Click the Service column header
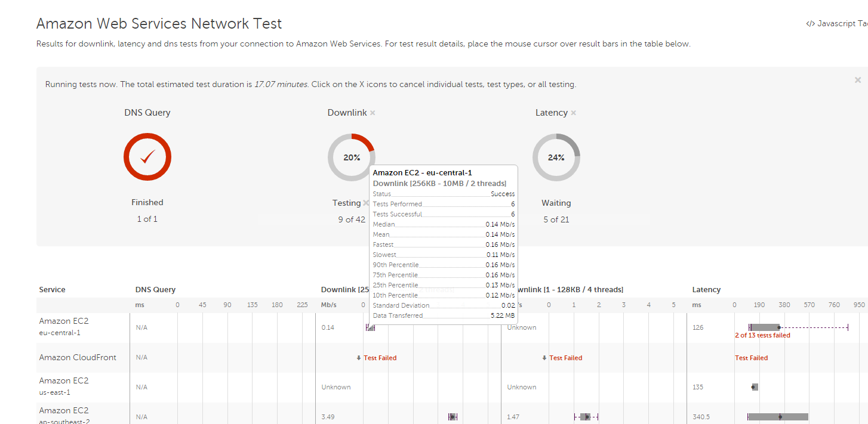This screenshot has height=424, width=868. (53, 290)
